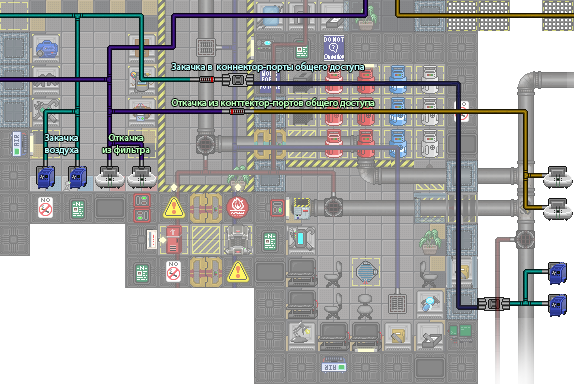Select the round gray stool

point(365,305)
